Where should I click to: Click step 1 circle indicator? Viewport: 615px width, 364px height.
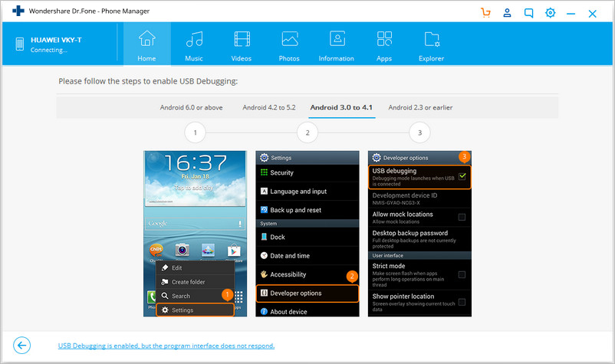196,133
